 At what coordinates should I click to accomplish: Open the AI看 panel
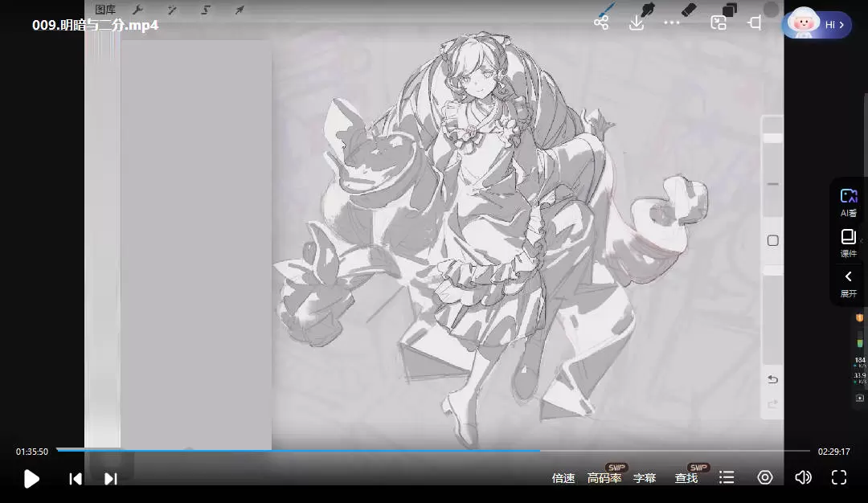pos(849,202)
